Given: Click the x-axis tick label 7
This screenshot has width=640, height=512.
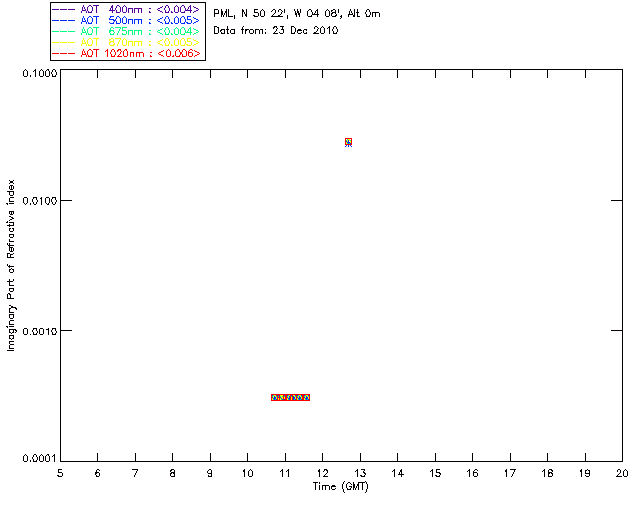Looking at the screenshot, I should [135, 473].
